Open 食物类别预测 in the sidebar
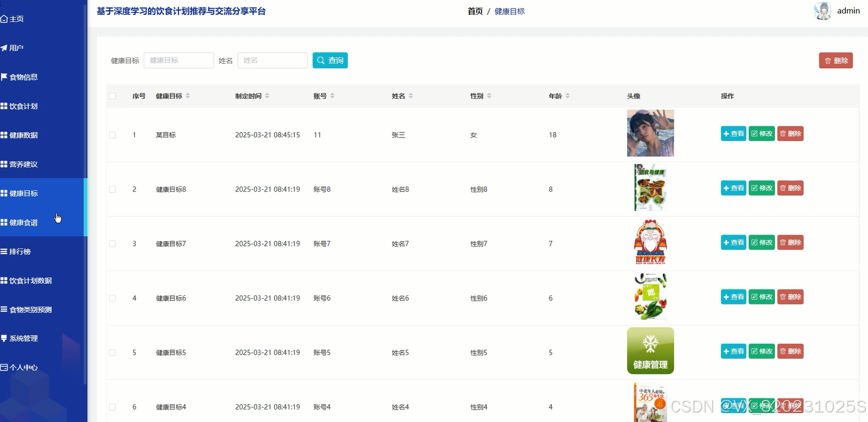Image resolution: width=868 pixels, height=422 pixels. [x=42, y=310]
